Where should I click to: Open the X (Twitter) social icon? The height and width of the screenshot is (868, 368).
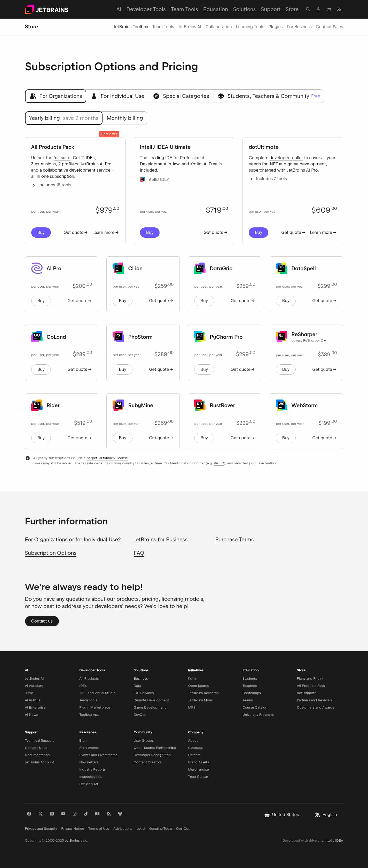[40, 814]
